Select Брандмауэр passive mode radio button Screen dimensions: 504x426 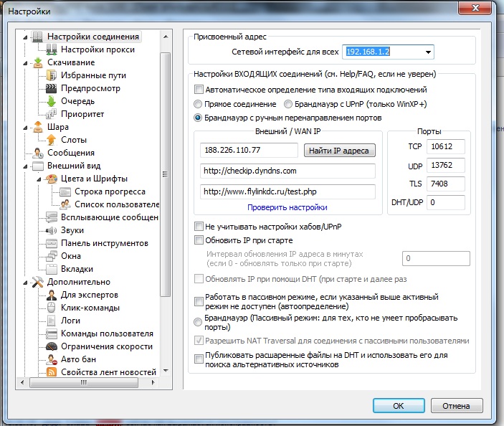[x=198, y=322]
